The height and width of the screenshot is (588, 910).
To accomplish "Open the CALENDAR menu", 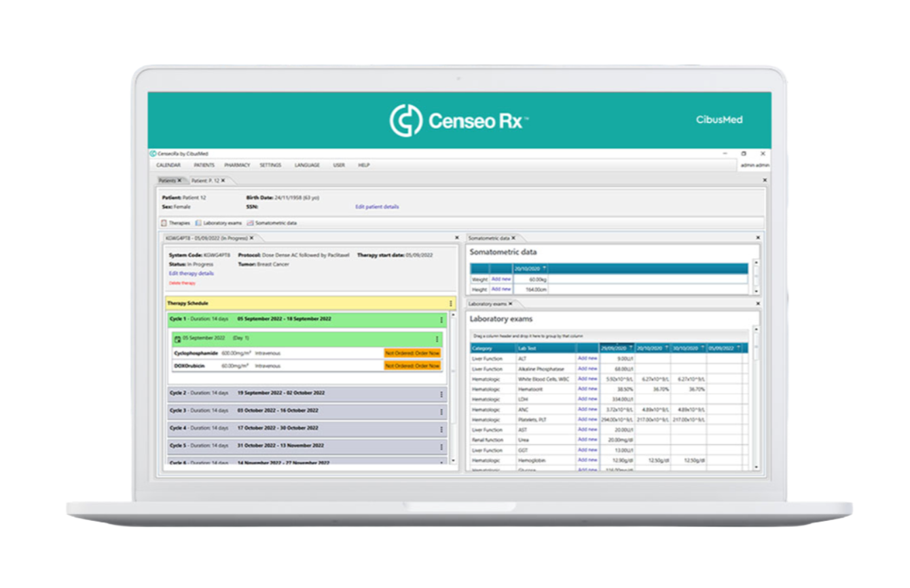I will 168,165.
